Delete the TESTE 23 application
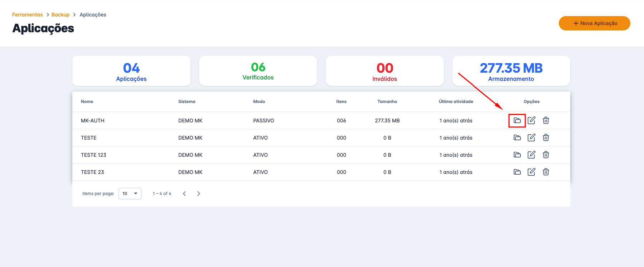Image resolution: width=644 pixels, height=267 pixels. [x=546, y=172]
